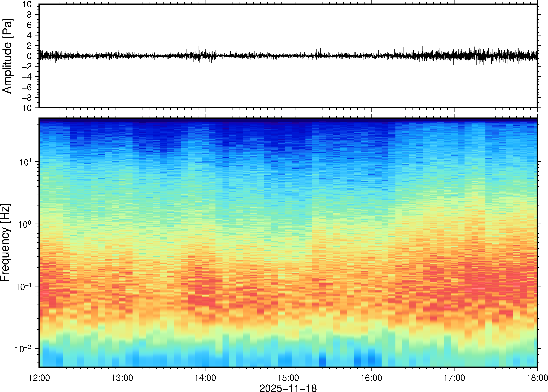Screen dimensions: 548x392
Task: Click the 14:00 time axis label
Action: pos(205,378)
